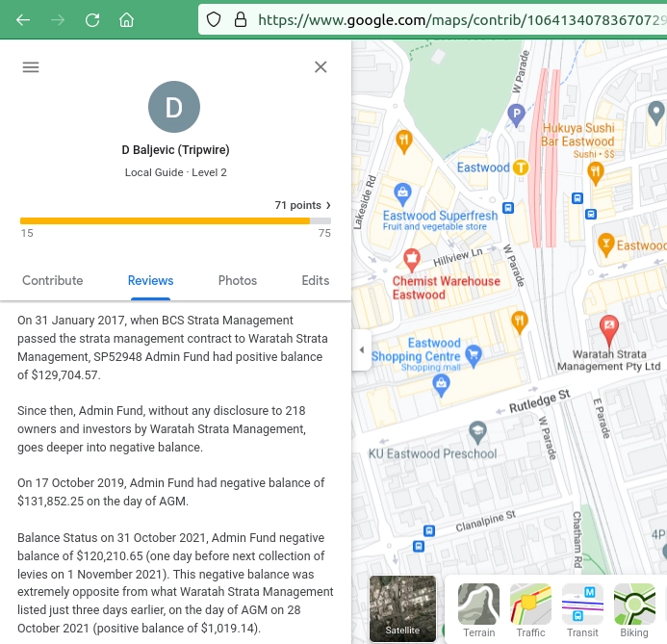Click the Rutledge St road label
The image size is (667, 644).
539,401
